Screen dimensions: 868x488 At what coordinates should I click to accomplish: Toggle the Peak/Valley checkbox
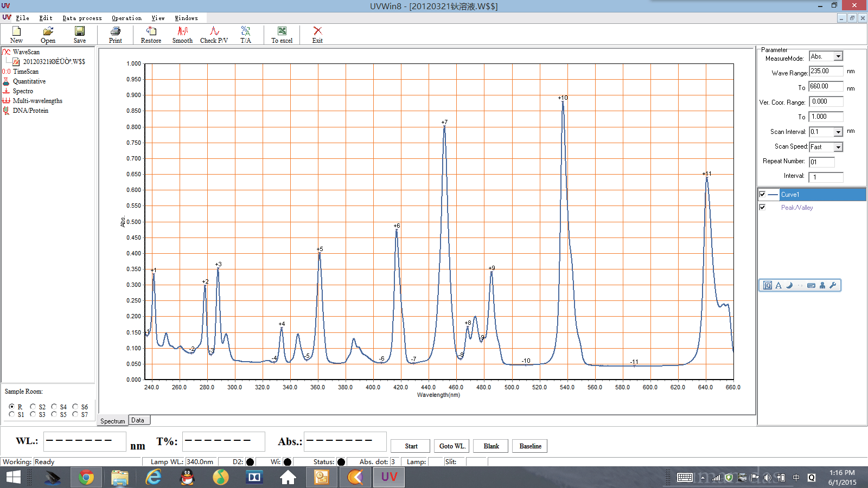click(762, 208)
